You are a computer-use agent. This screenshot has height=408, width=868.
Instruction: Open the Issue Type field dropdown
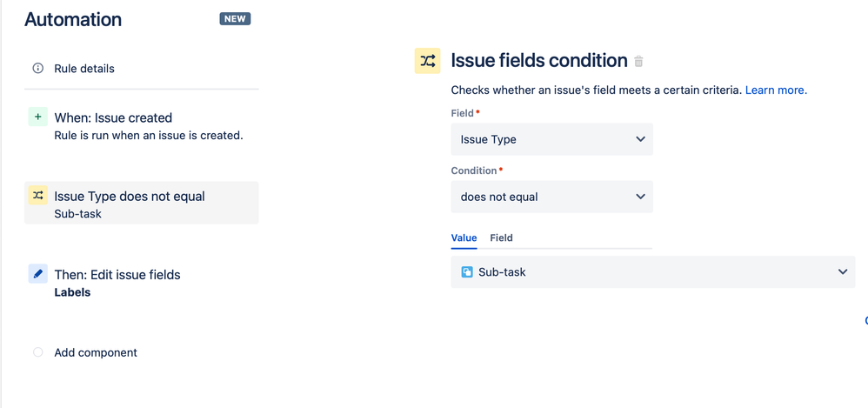[551, 139]
